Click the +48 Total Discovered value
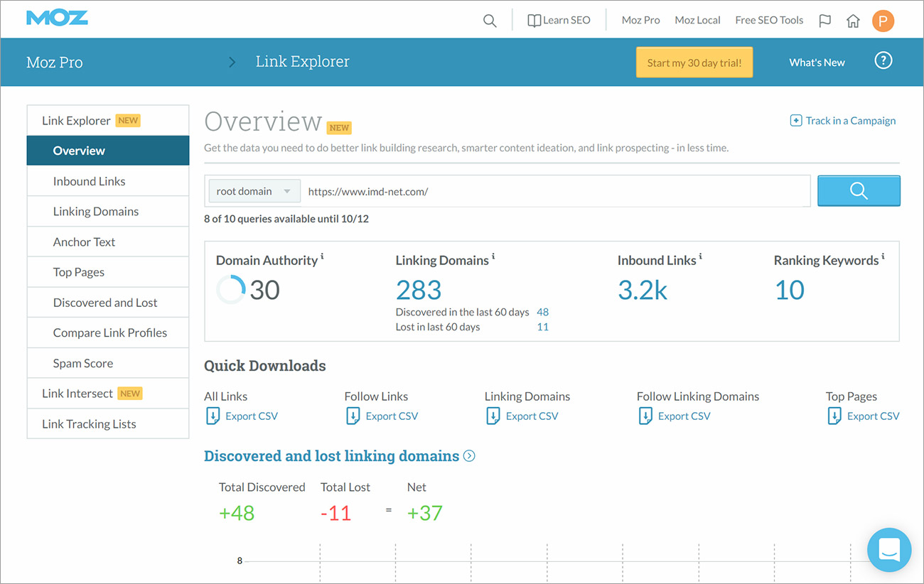Viewport: 924px width, 584px height. [237, 513]
